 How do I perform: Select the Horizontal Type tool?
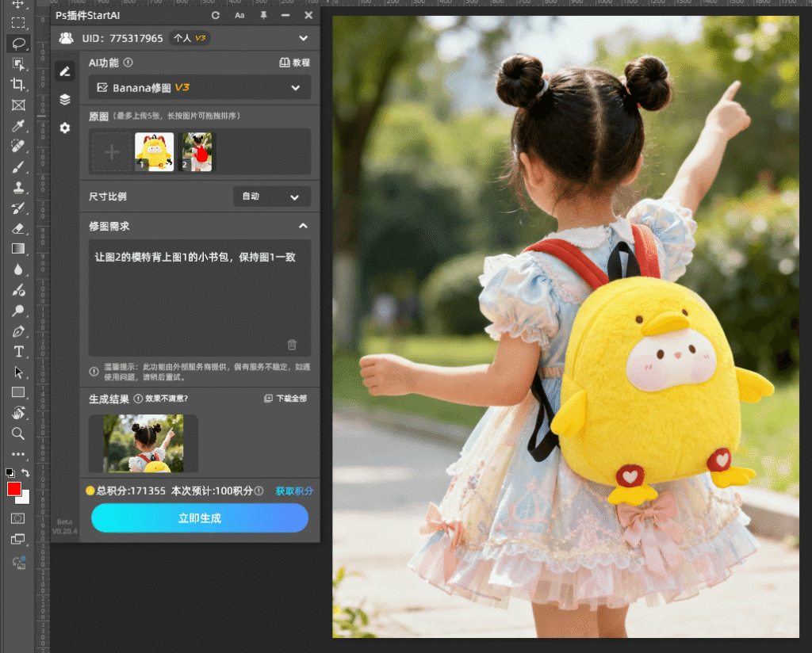(x=18, y=351)
